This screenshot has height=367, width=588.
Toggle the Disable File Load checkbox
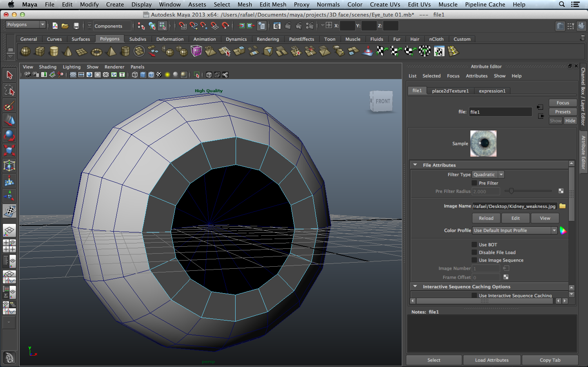474,252
